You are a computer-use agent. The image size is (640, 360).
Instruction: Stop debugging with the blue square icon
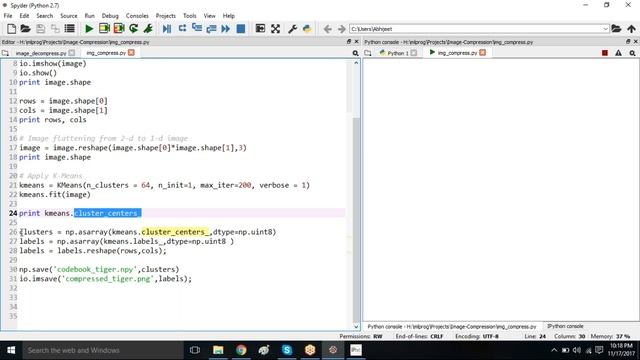(241, 29)
